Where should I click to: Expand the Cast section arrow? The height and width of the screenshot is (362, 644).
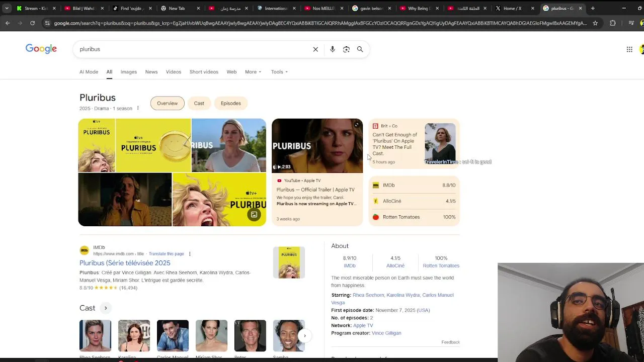coord(106,308)
